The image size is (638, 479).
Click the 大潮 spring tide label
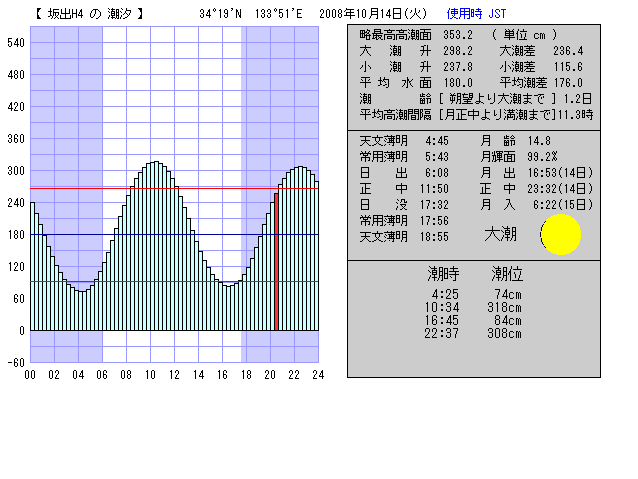[500, 235]
